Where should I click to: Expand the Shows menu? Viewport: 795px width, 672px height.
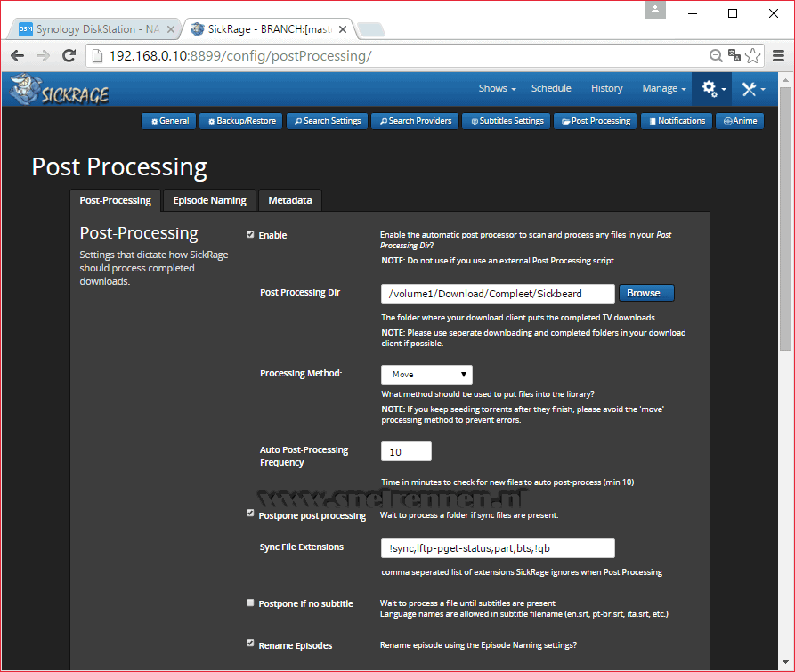click(x=497, y=89)
